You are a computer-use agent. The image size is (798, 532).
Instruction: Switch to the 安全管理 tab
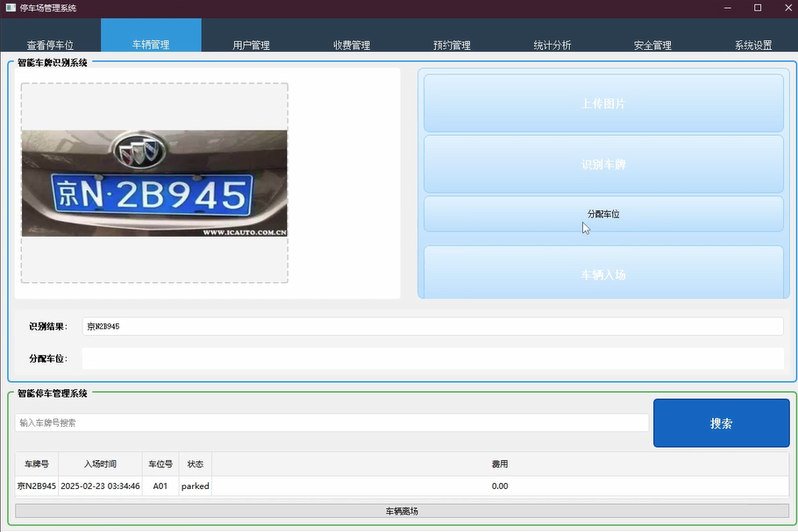click(652, 36)
